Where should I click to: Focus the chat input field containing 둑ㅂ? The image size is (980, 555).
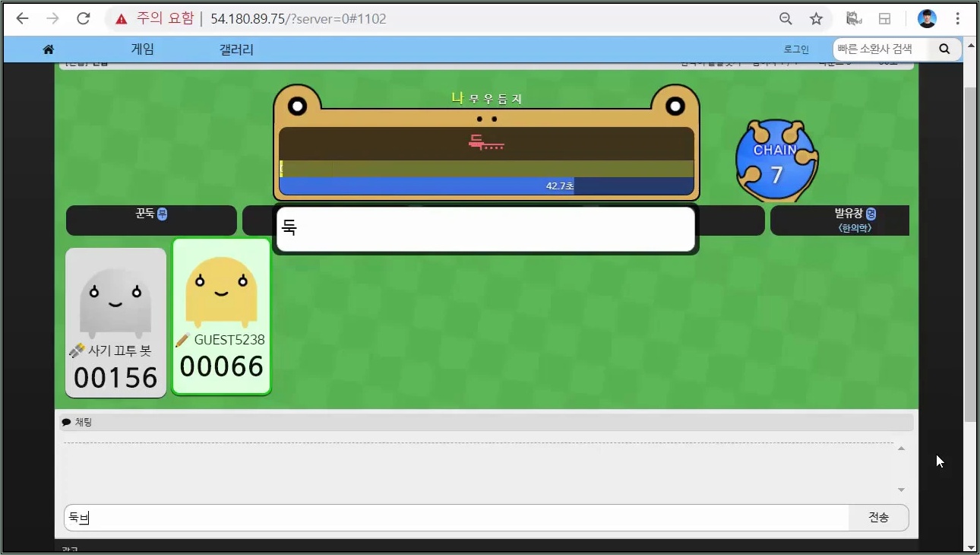pos(456,518)
